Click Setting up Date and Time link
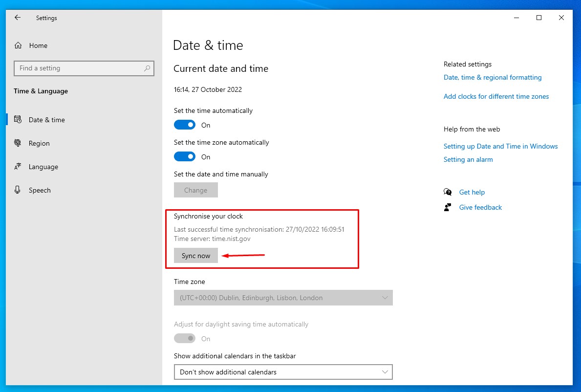 (500, 146)
